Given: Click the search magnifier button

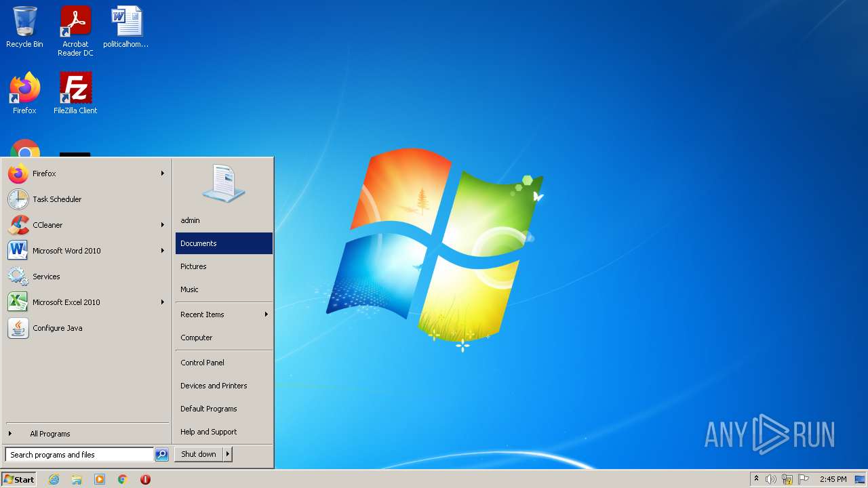Looking at the screenshot, I should tap(161, 455).
